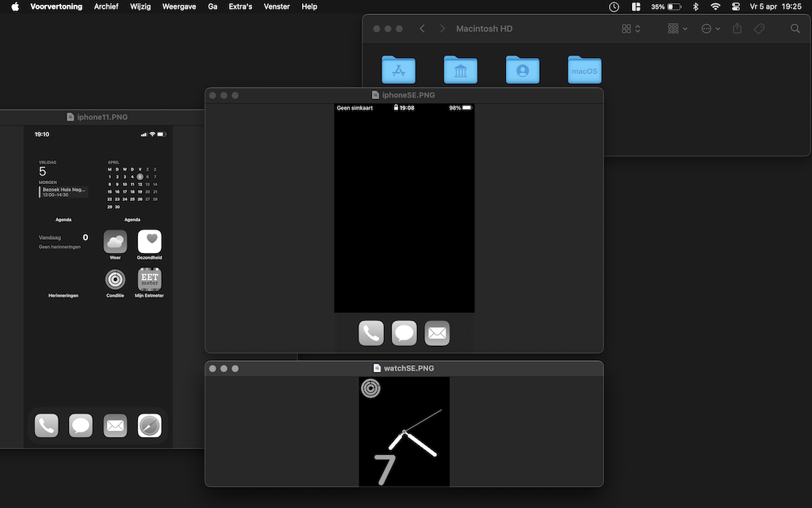Click the Gezondheid app icon in iphone11 image
Screen dimensions: 812x508
(x=150, y=241)
